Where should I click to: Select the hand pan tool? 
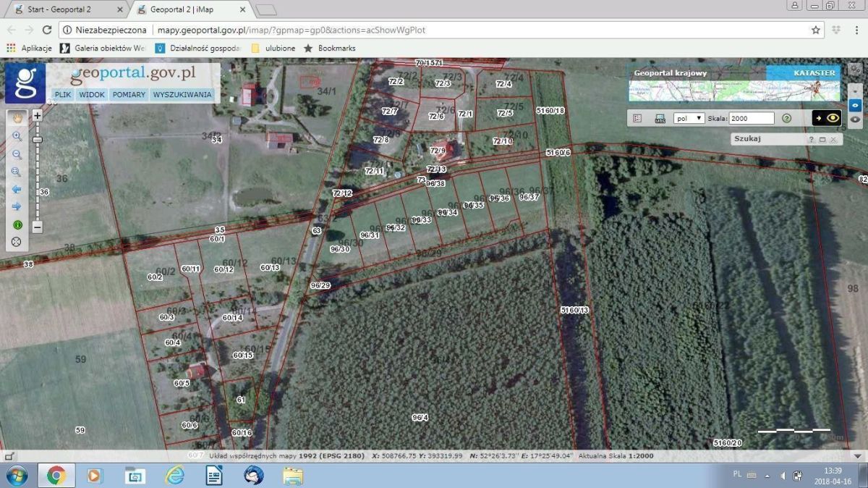click(x=17, y=117)
